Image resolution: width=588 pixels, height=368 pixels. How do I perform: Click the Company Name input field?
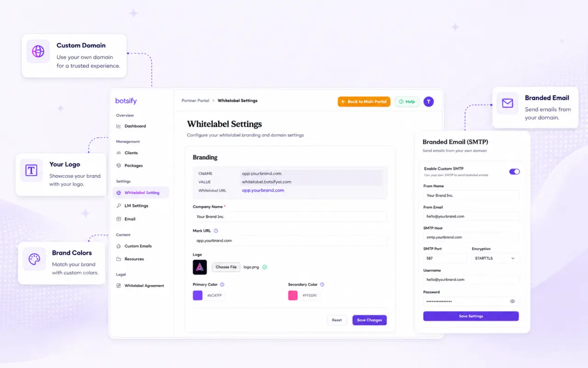[x=290, y=217]
